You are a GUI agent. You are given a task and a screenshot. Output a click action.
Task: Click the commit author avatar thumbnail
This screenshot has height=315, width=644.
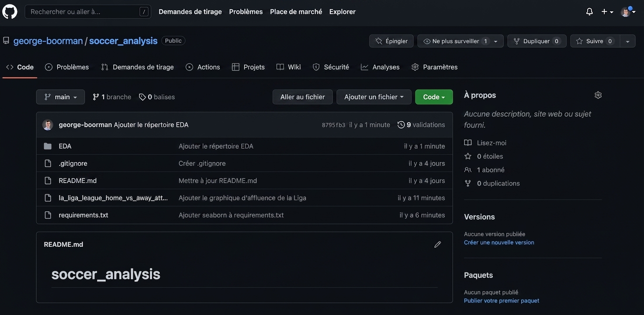(x=48, y=125)
